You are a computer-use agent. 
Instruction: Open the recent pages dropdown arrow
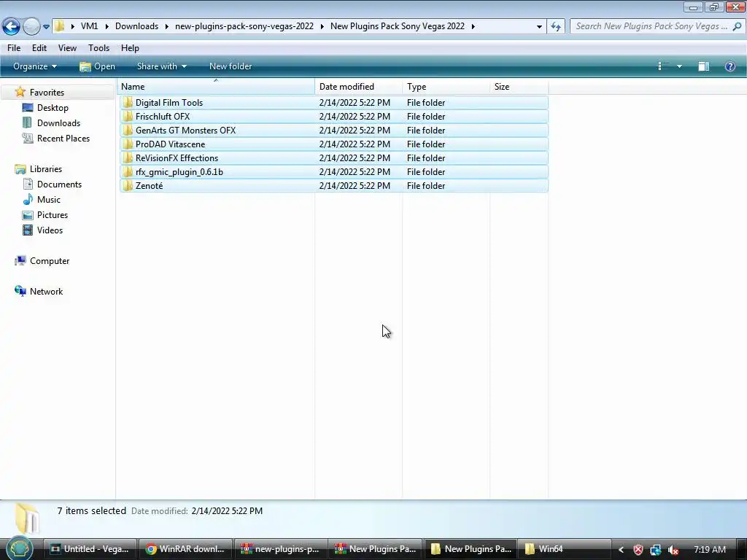46,27
